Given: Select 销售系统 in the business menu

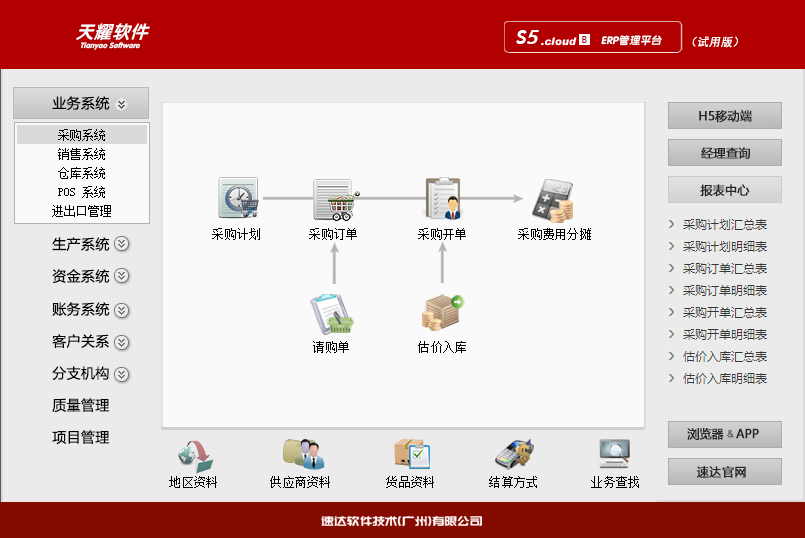Looking at the screenshot, I should (x=81, y=154).
